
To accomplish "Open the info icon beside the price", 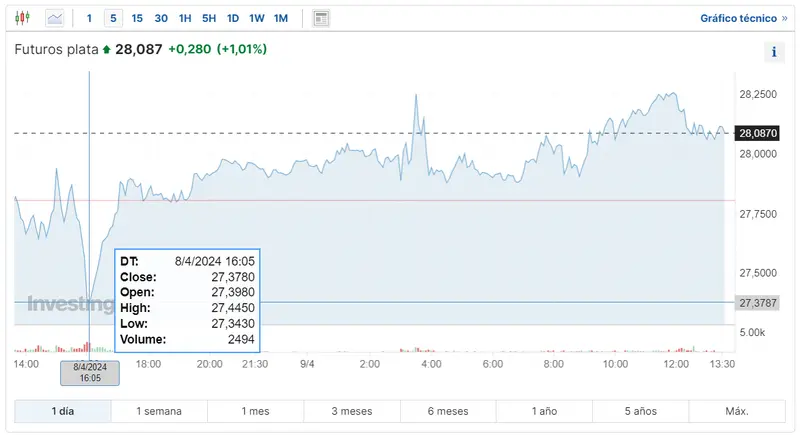I will [x=774, y=53].
